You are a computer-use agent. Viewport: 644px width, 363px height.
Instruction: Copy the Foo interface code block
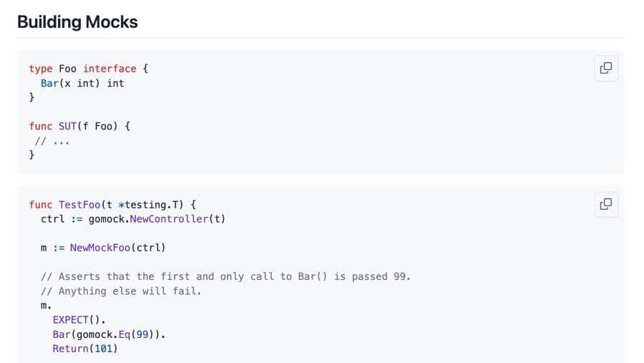[x=605, y=68]
